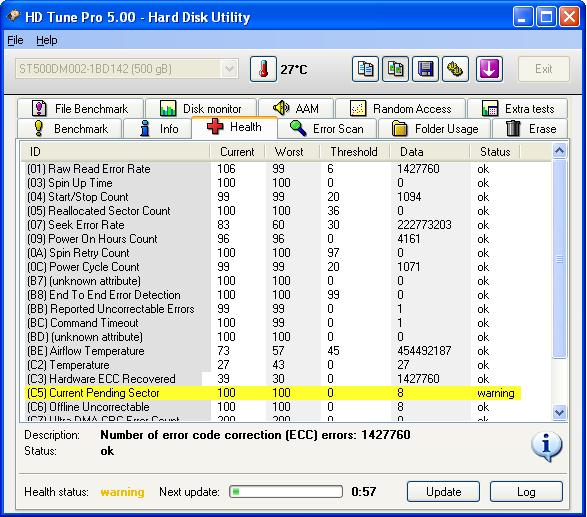Select the (C2) Temperature row

click(x=273, y=365)
